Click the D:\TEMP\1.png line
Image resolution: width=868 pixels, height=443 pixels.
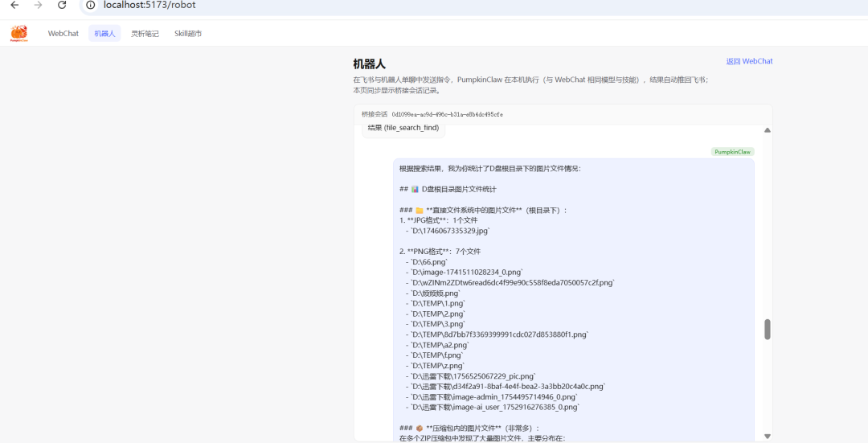435,303
